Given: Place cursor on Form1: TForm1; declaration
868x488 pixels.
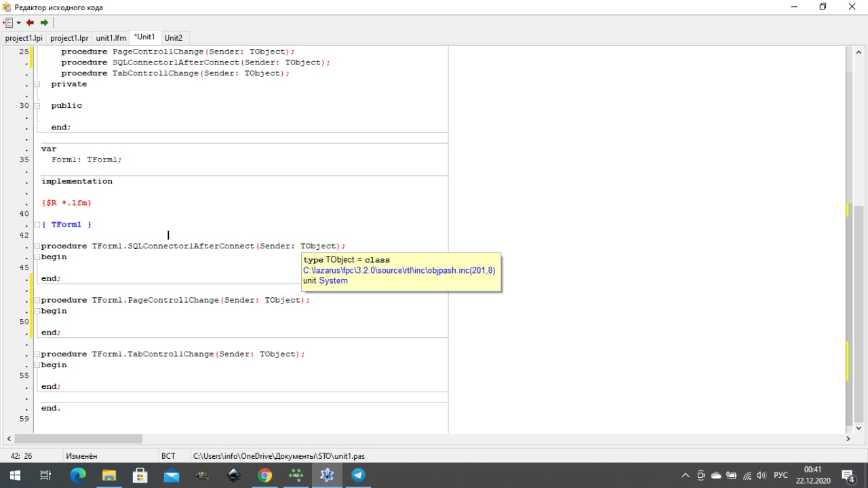Looking at the screenshot, I should click(86, 159).
